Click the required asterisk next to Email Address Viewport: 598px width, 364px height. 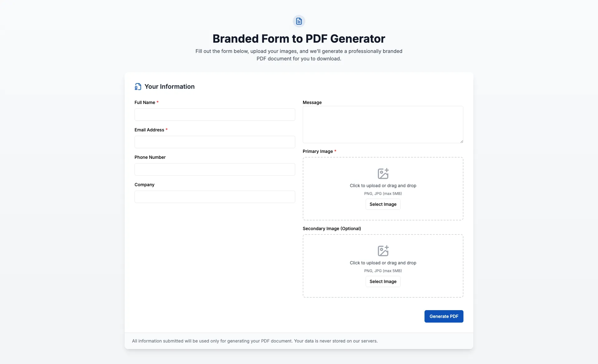point(166,130)
